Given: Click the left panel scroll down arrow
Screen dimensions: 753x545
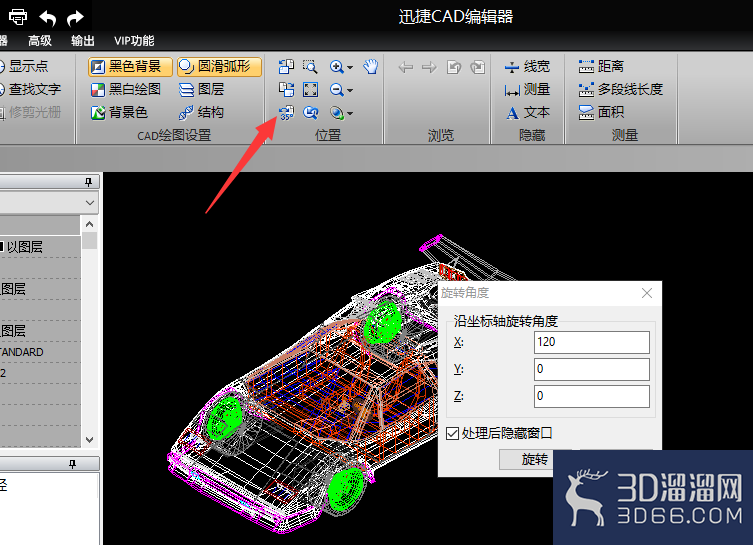Looking at the screenshot, I should pos(89,439).
